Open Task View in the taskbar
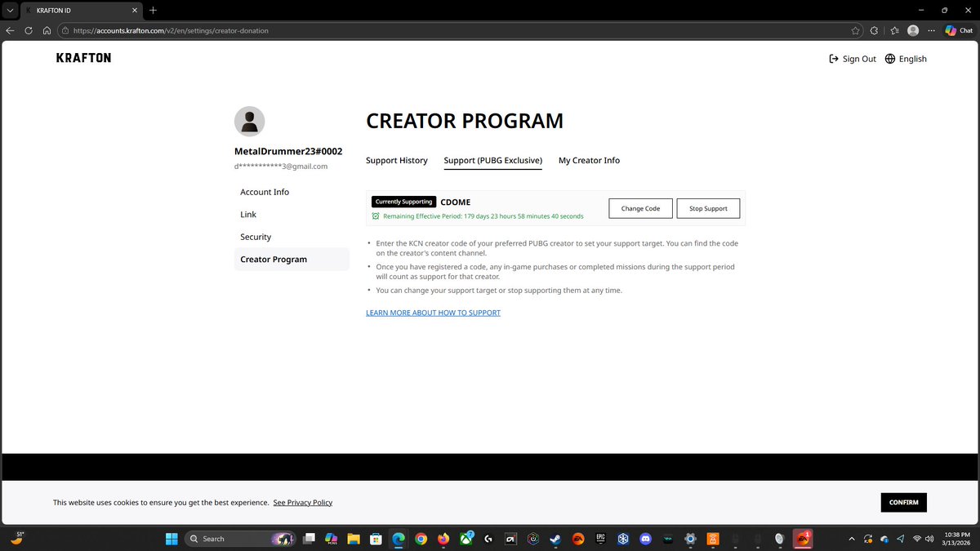Viewport: 980px width, 551px height. click(309, 539)
